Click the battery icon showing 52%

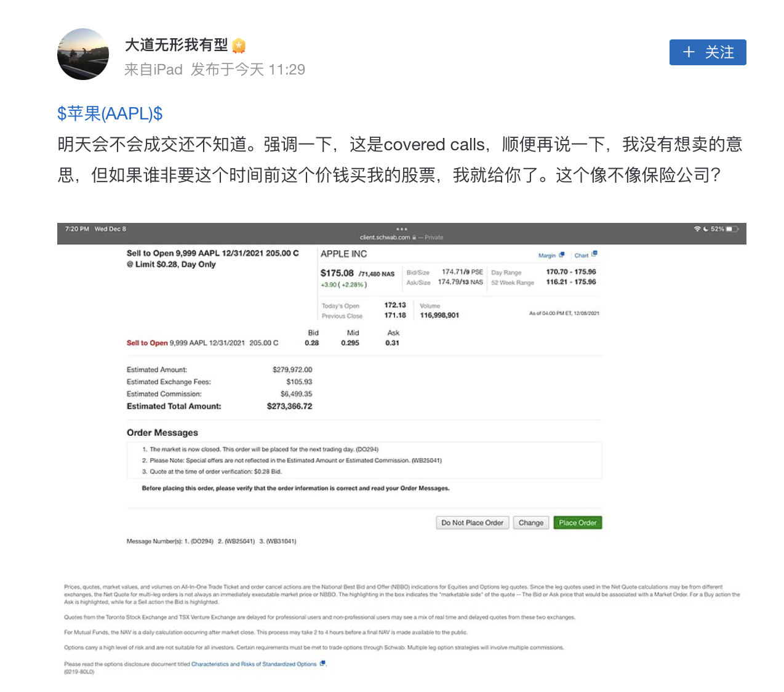[732, 228]
